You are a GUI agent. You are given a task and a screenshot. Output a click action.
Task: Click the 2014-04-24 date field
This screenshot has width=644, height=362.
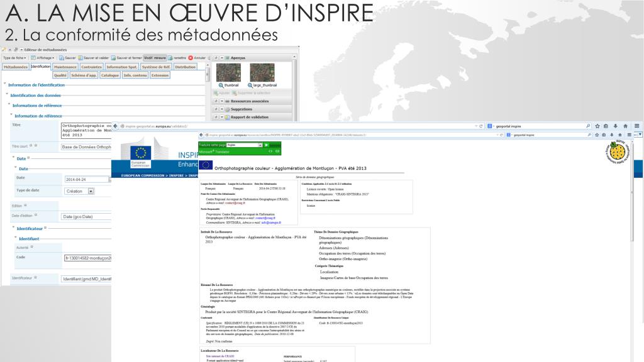87,179
